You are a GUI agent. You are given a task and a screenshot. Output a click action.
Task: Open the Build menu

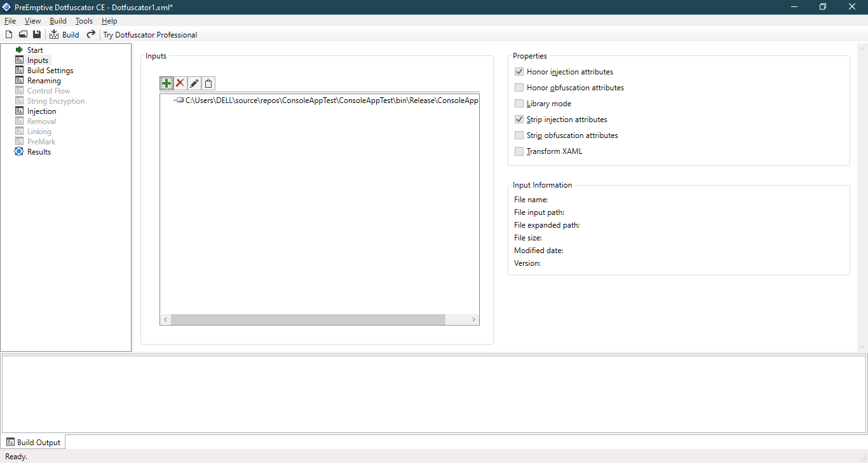[58, 21]
